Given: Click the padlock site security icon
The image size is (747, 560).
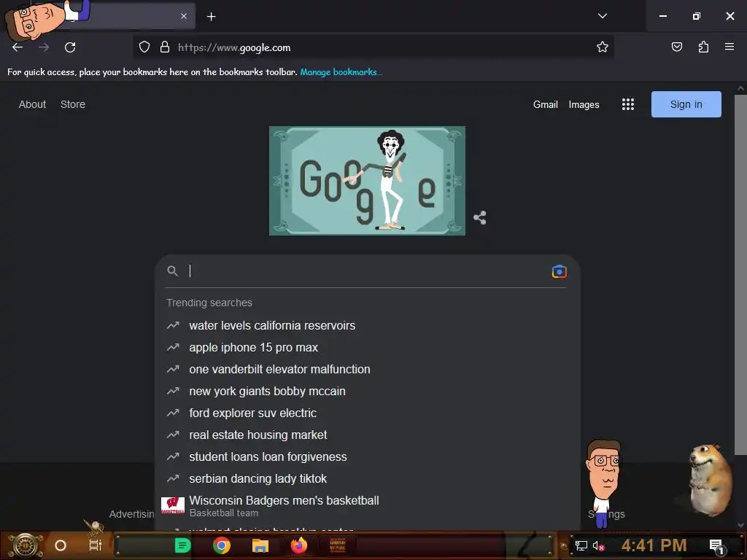Looking at the screenshot, I should coord(165,47).
